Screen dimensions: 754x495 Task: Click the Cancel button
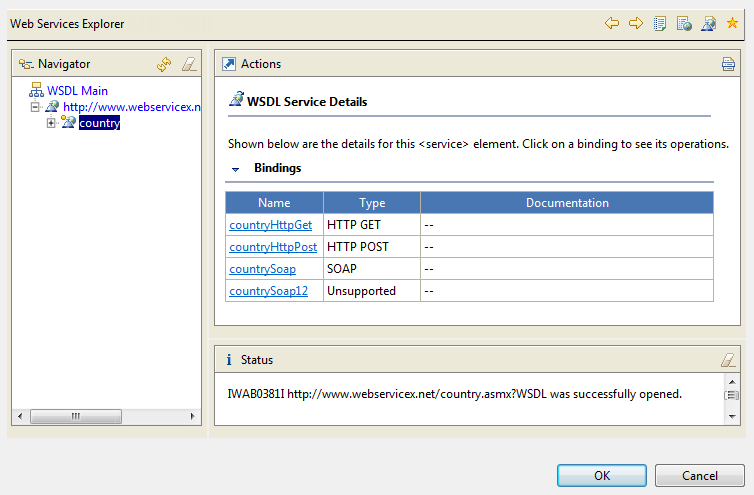click(x=700, y=476)
